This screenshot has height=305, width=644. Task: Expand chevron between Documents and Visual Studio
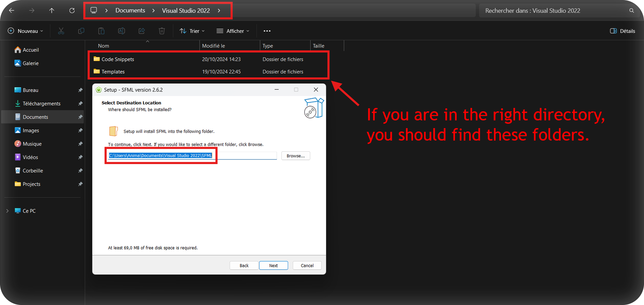point(153,10)
